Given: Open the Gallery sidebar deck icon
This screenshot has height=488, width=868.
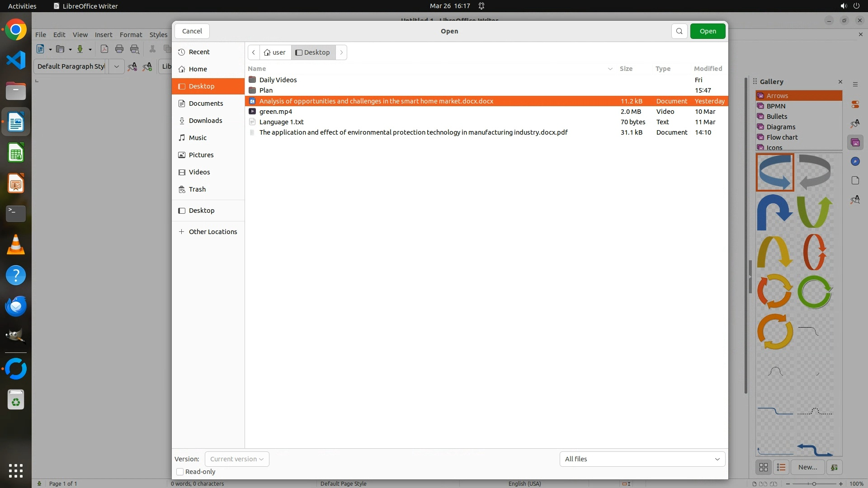Looking at the screenshot, I should [x=855, y=143].
